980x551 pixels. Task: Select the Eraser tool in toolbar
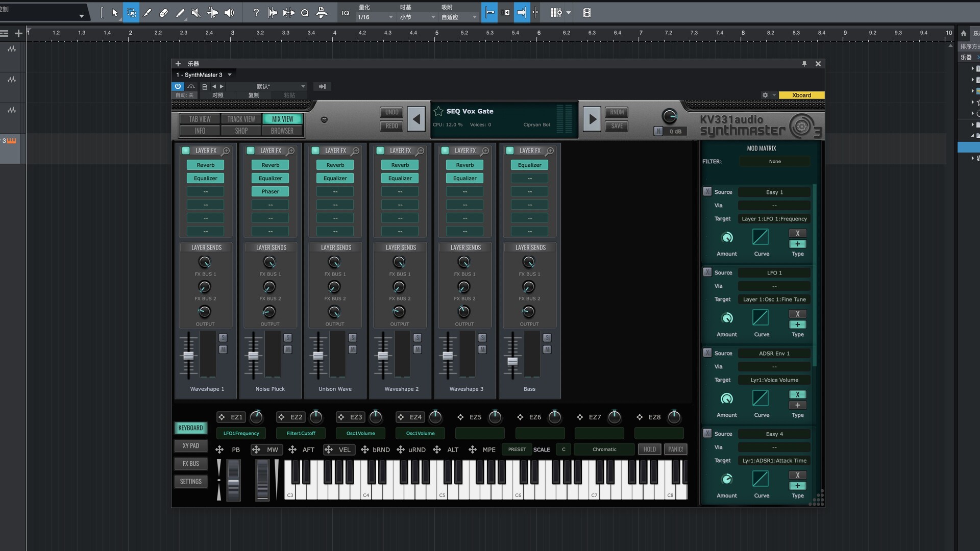click(163, 13)
